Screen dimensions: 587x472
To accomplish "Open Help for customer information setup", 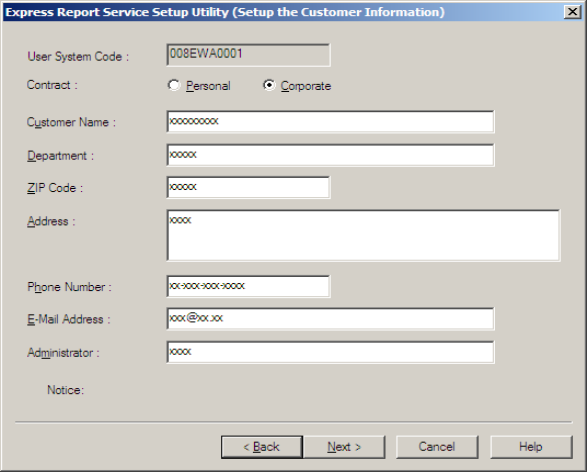I will [531, 447].
